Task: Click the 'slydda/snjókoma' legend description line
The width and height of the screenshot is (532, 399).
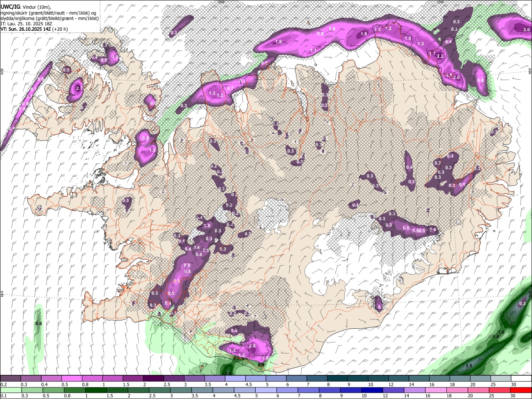Action: point(49,18)
